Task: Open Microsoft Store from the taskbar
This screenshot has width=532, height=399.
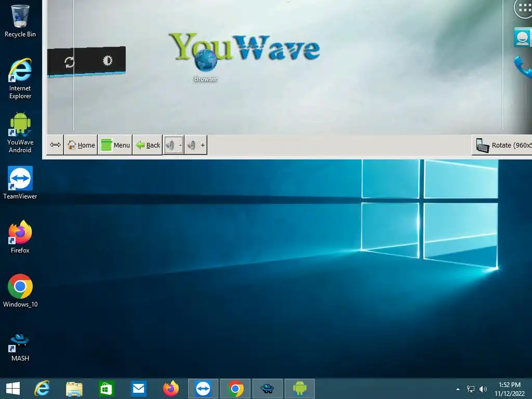Action: tap(106, 389)
